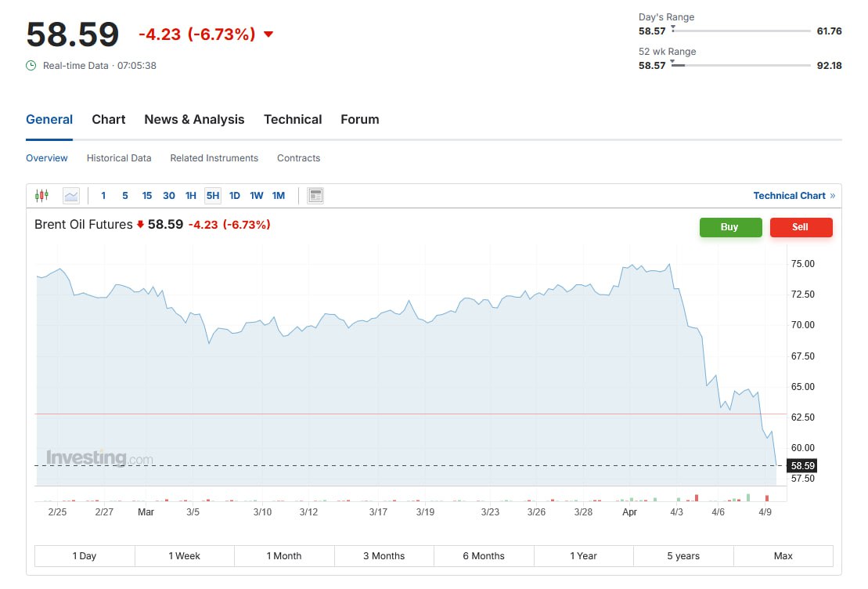Switch to candlestick chart icon

(41, 195)
